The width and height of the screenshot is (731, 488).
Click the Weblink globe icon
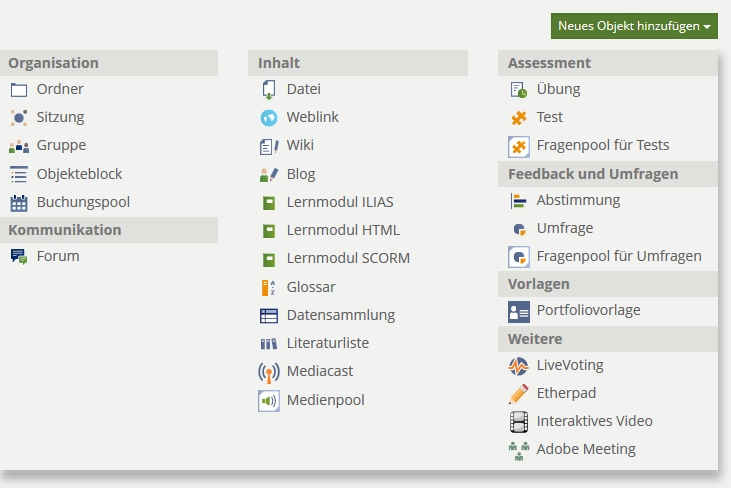pos(268,118)
